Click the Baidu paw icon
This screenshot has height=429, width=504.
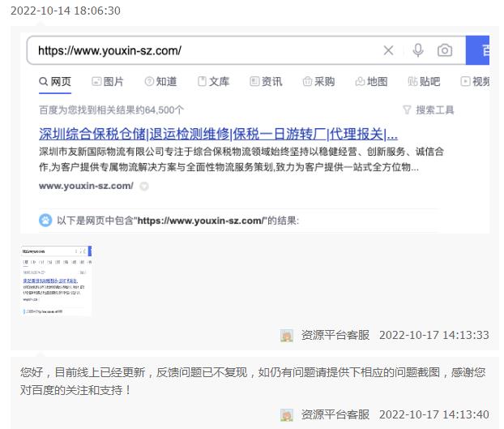(x=45, y=221)
